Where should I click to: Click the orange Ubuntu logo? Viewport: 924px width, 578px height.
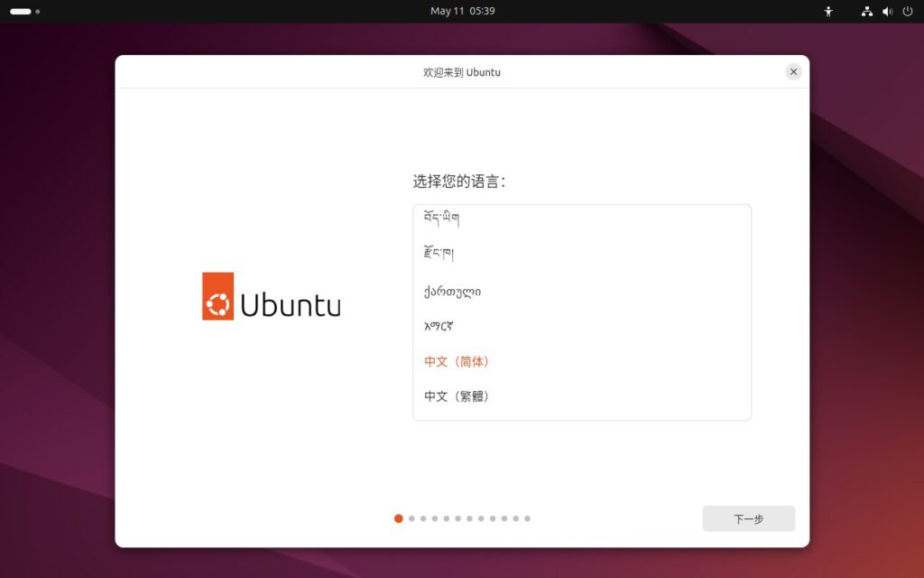217,296
